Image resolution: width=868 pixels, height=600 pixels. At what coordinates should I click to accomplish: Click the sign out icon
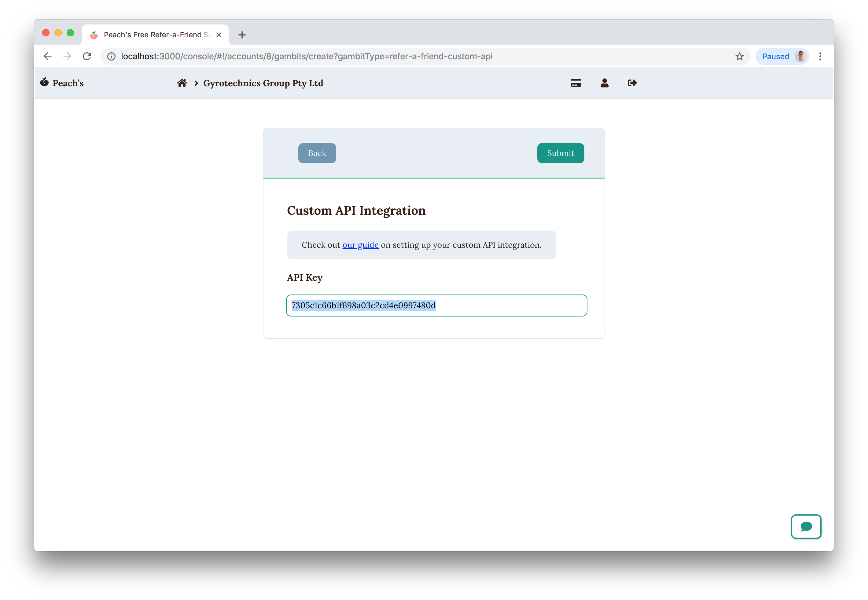pos(632,83)
